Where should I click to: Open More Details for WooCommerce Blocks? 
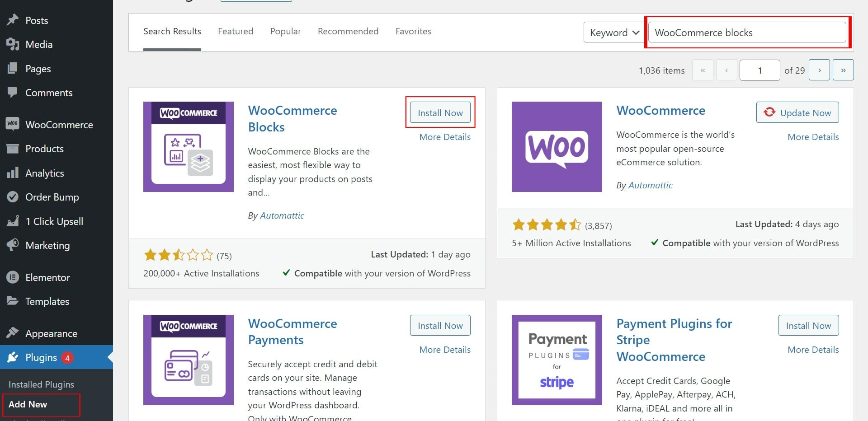(x=445, y=137)
